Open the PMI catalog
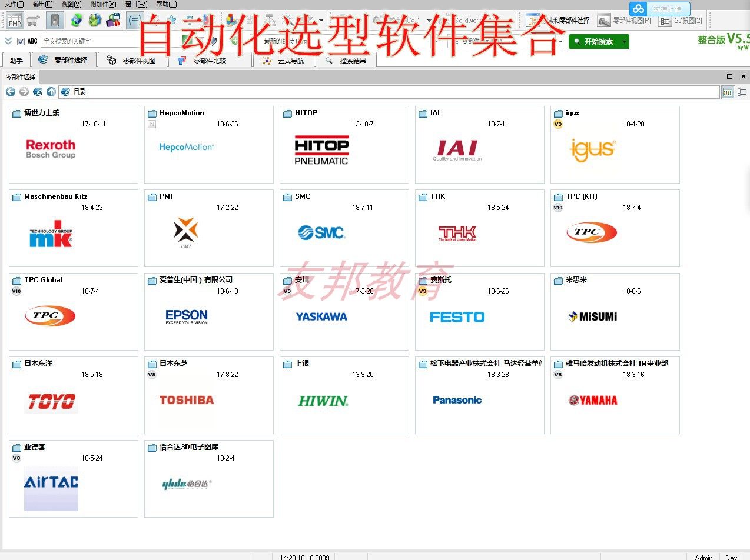This screenshot has height=560, width=750. tap(209, 228)
